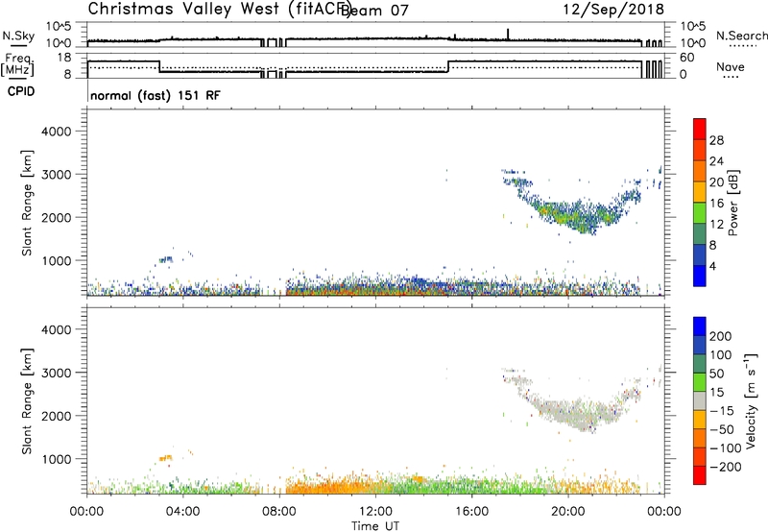
Task: Select the "N.Sky" legend label
Action: pyautogui.click(x=18, y=36)
